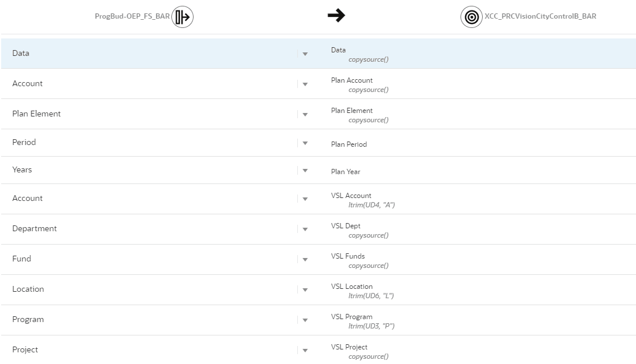Image resolution: width=636 pixels, height=364 pixels.
Task: Click the ltrim(UD6, "L") expression for VSL Location
Action: [x=371, y=295]
